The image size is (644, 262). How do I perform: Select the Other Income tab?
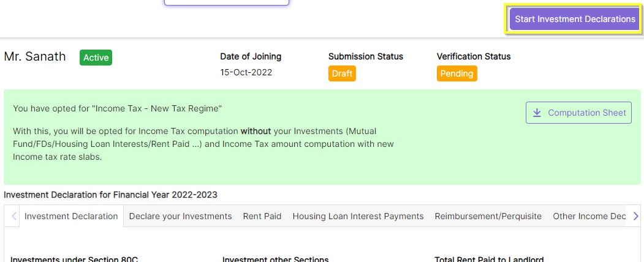[588, 216]
